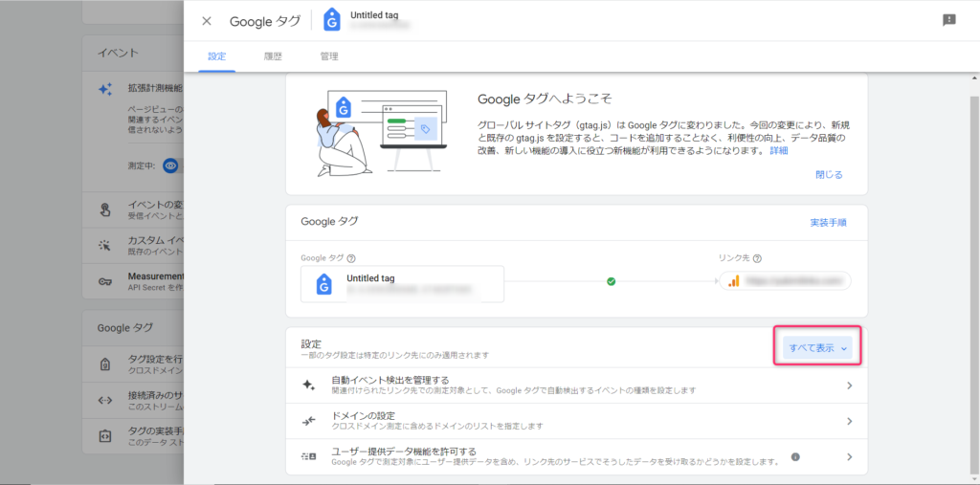The height and width of the screenshot is (485, 980).
Task: Click code-arrows icon for 接続済みのサイト
Action: [x=105, y=400]
